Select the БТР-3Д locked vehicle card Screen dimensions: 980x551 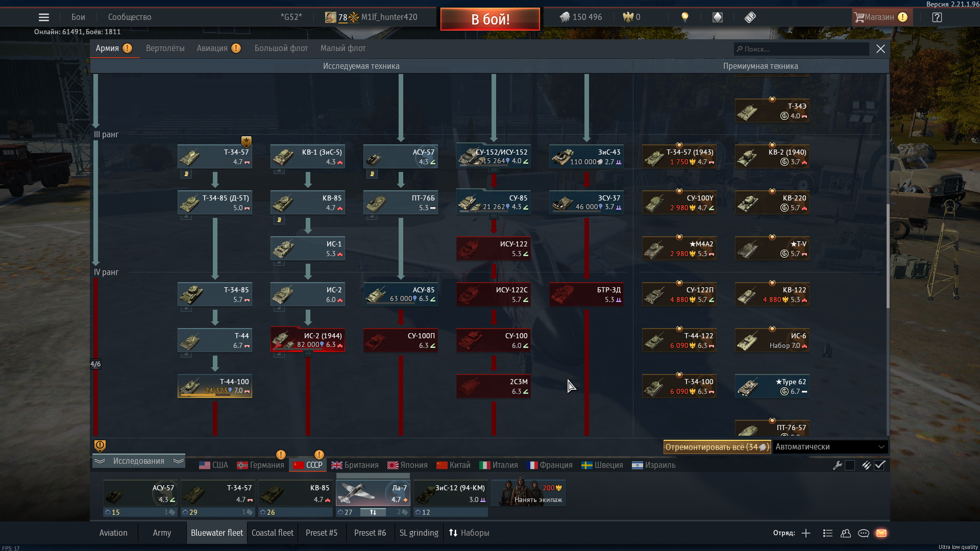[586, 294]
